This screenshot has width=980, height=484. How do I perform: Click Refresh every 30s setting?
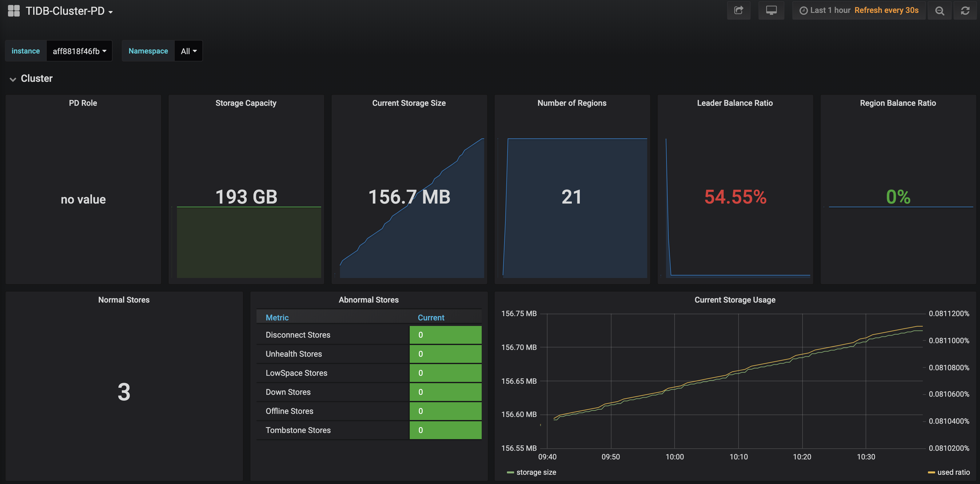point(886,10)
